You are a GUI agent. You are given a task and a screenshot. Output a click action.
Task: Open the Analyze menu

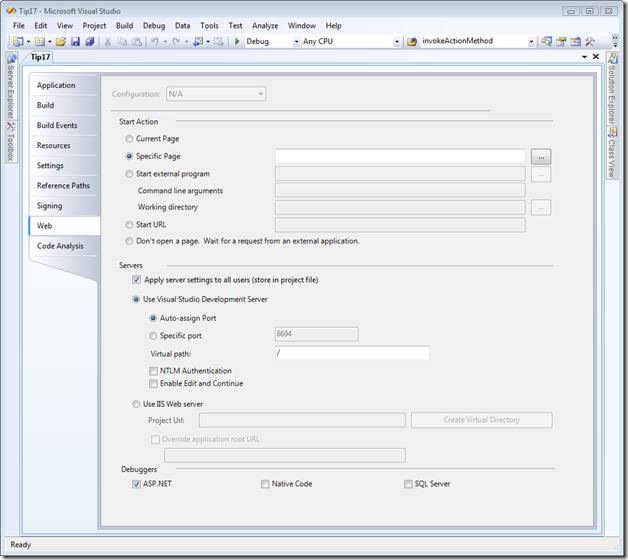pyautogui.click(x=265, y=26)
